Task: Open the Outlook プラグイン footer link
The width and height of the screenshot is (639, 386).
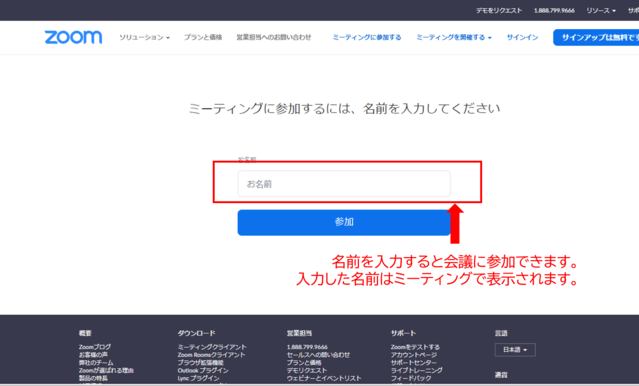Action: point(203,371)
